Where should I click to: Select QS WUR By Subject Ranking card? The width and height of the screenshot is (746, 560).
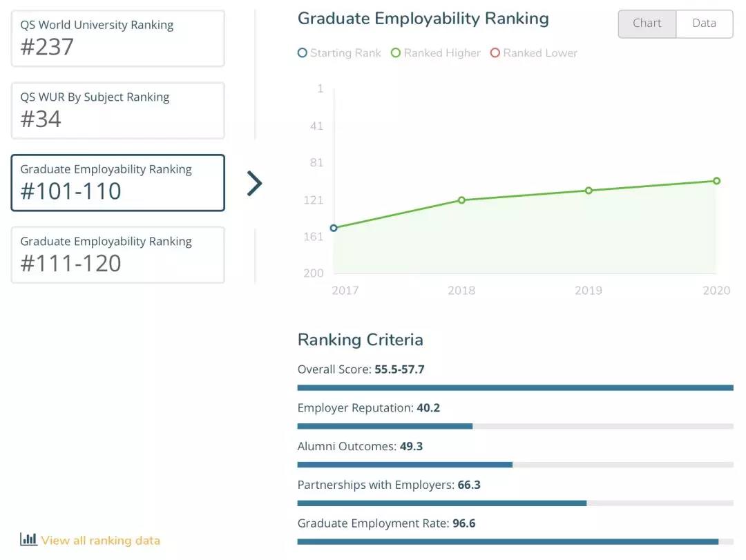click(x=118, y=110)
